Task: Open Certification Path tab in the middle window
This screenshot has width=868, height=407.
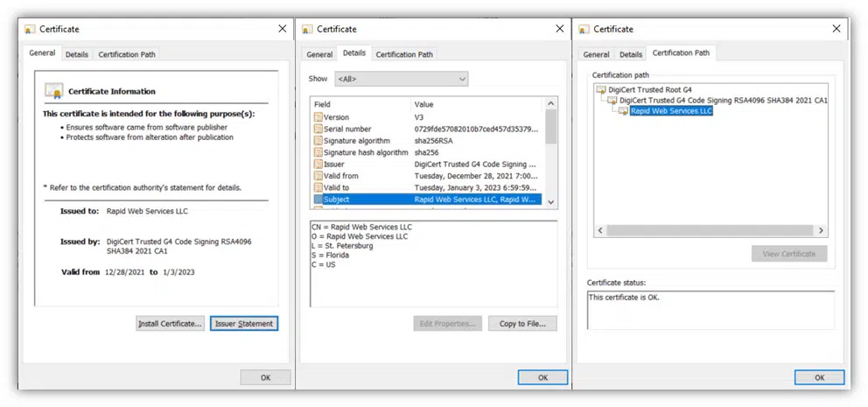Action: pyautogui.click(x=404, y=54)
